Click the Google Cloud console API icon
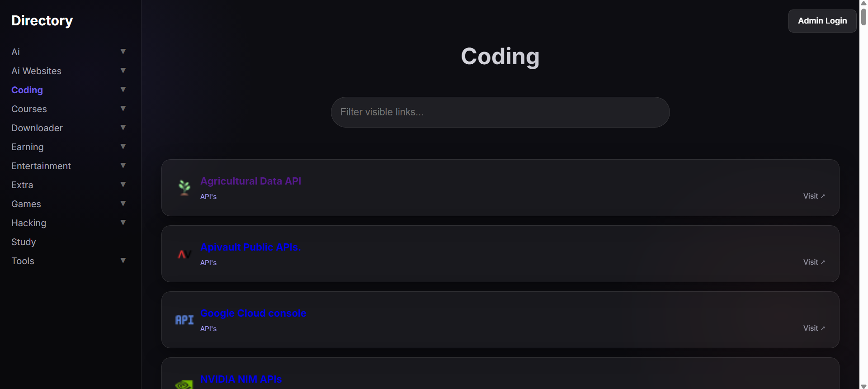868x389 pixels. click(x=184, y=320)
